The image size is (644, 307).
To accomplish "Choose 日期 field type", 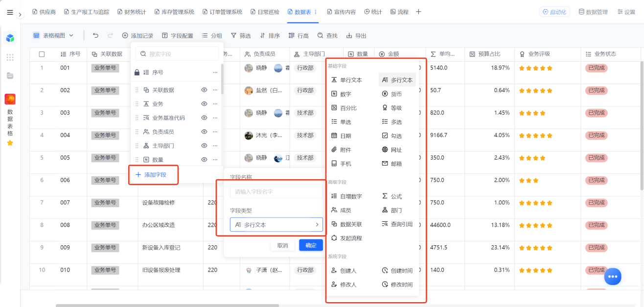I will 342,136.
